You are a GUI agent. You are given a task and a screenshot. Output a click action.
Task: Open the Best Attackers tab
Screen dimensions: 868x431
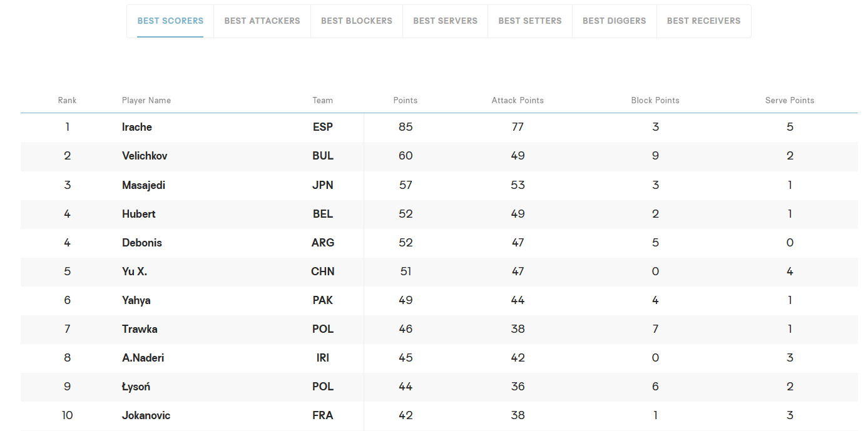pos(262,21)
